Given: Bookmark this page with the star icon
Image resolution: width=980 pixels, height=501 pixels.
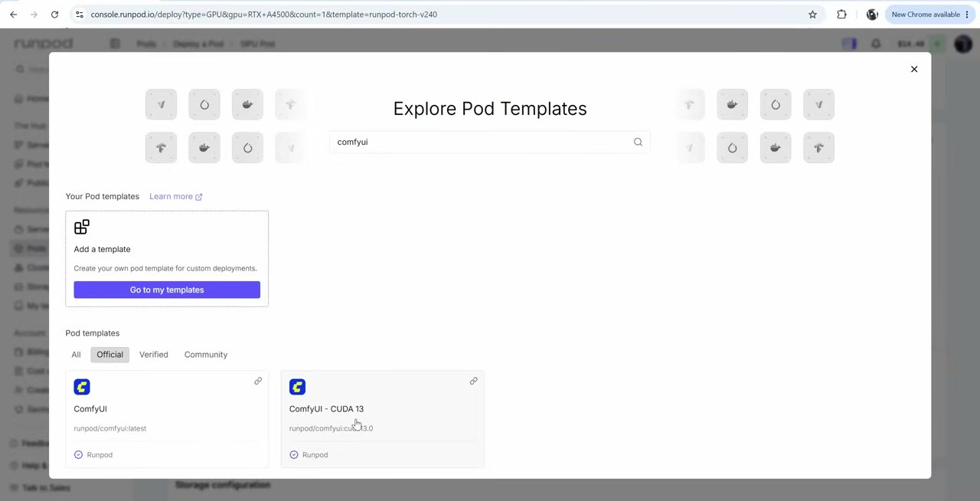Looking at the screenshot, I should click(812, 15).
